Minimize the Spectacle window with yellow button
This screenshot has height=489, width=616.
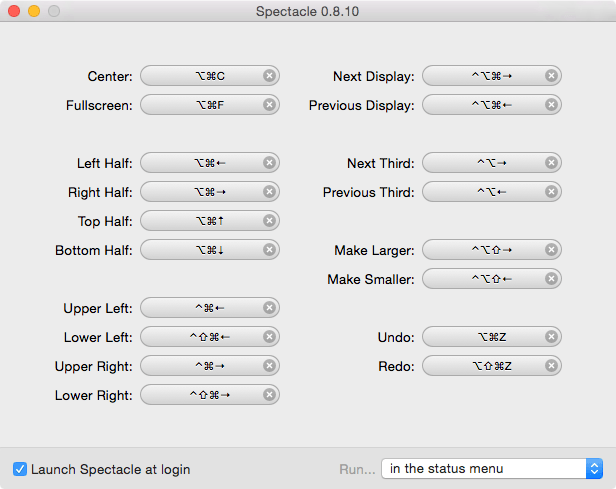(x=34, y=11)
